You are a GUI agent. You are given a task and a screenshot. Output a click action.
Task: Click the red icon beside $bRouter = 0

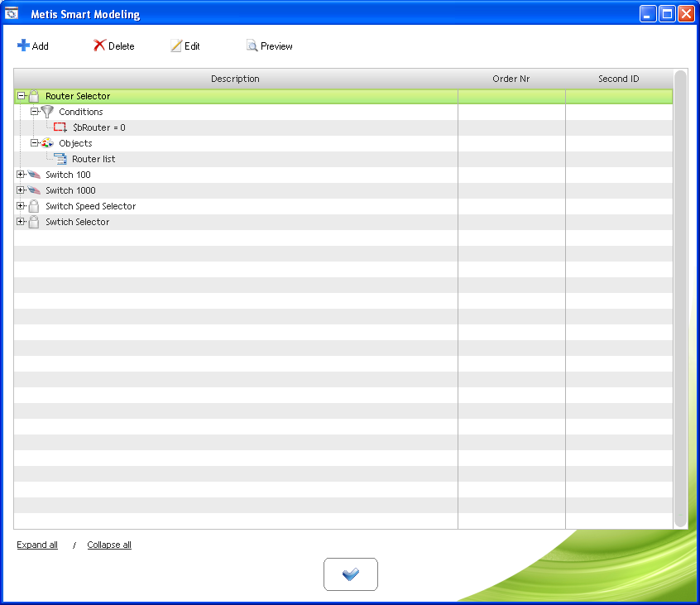point(60,127)
